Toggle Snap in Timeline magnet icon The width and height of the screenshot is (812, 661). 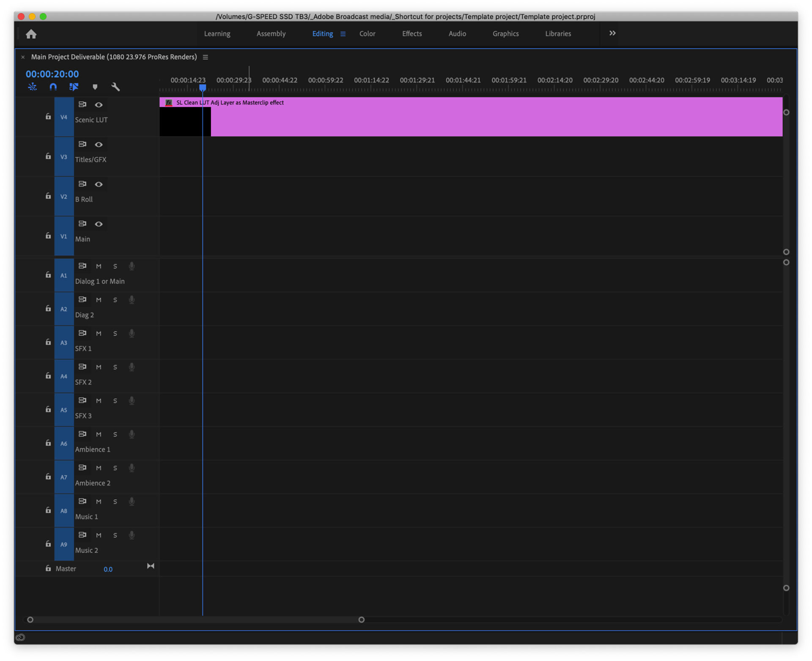53,87
